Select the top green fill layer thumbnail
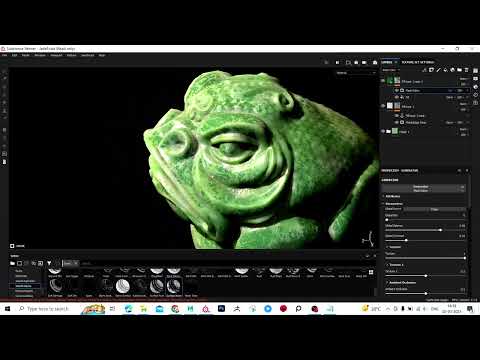 390,81
